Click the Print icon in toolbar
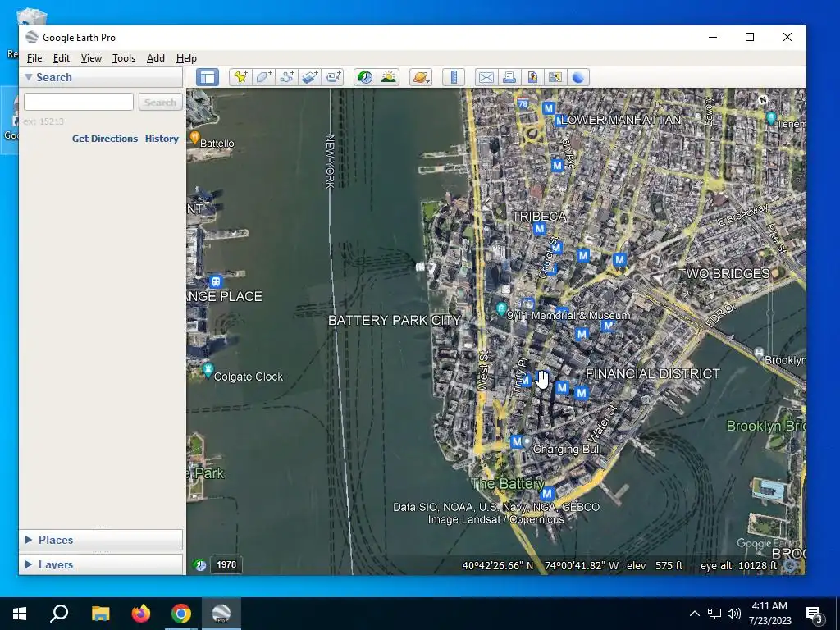 (509, 77)
